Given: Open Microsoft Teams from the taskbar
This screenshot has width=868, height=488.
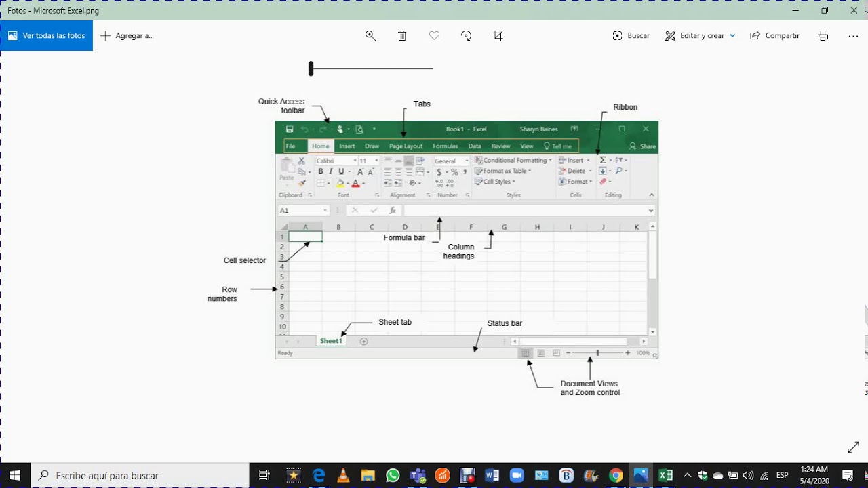Looking at the screenshot, I should (417, 475).
